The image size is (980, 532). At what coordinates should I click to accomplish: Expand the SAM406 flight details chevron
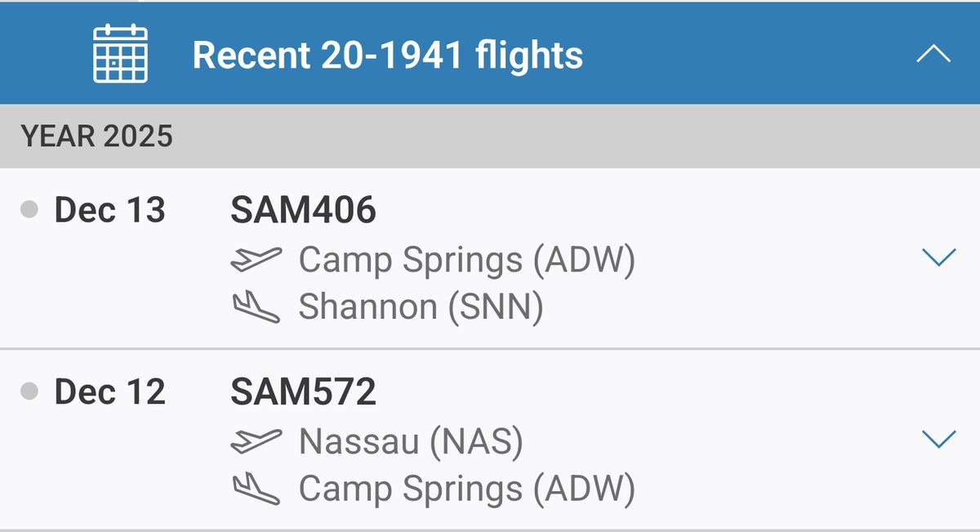point(938,258)
